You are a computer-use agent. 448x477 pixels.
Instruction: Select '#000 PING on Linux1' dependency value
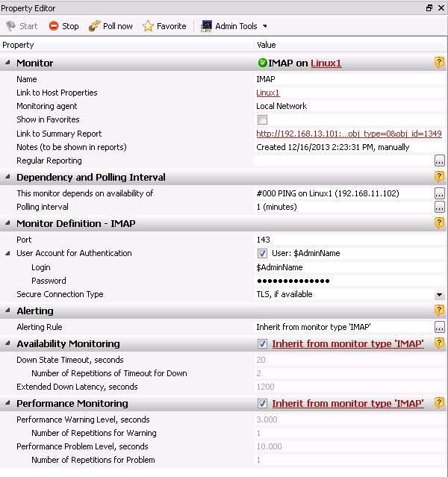click(328, 193)
